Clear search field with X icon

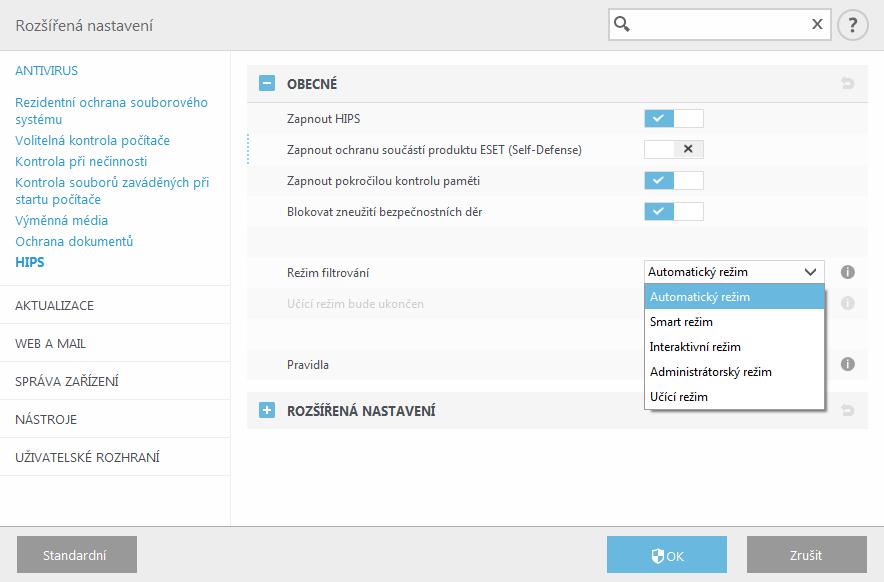(x=817, y=24)
